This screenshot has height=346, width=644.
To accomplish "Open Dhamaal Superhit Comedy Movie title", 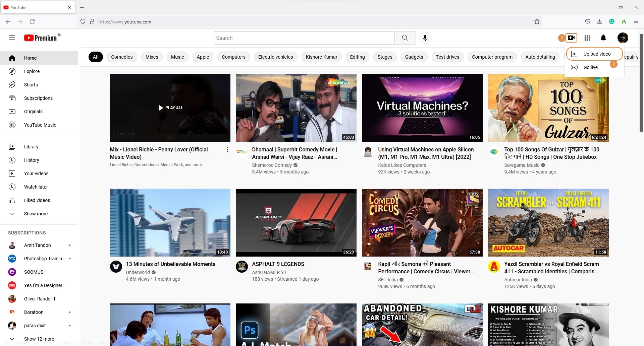I will (x=294, y=153).
